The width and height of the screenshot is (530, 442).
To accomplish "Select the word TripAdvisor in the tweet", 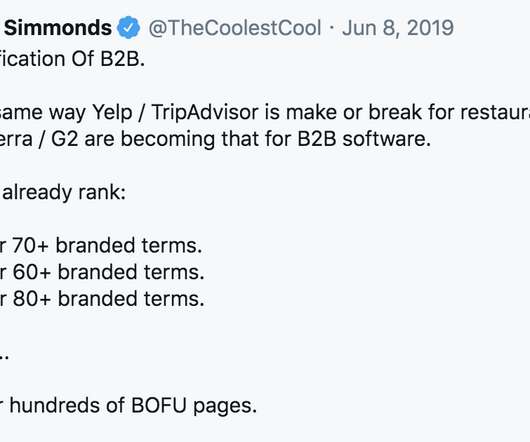I will (205, 112).
